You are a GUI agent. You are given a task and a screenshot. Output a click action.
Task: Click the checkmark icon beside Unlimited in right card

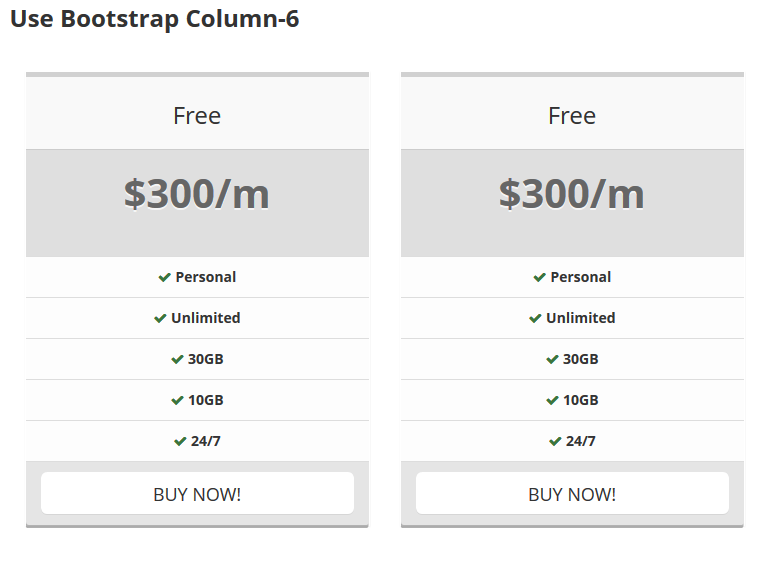coord(535,318)
